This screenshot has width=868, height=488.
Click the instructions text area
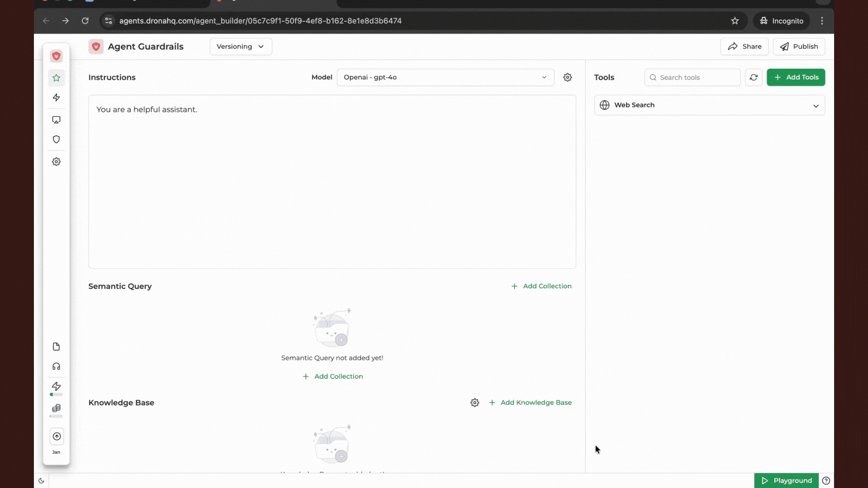pos(332,181)
